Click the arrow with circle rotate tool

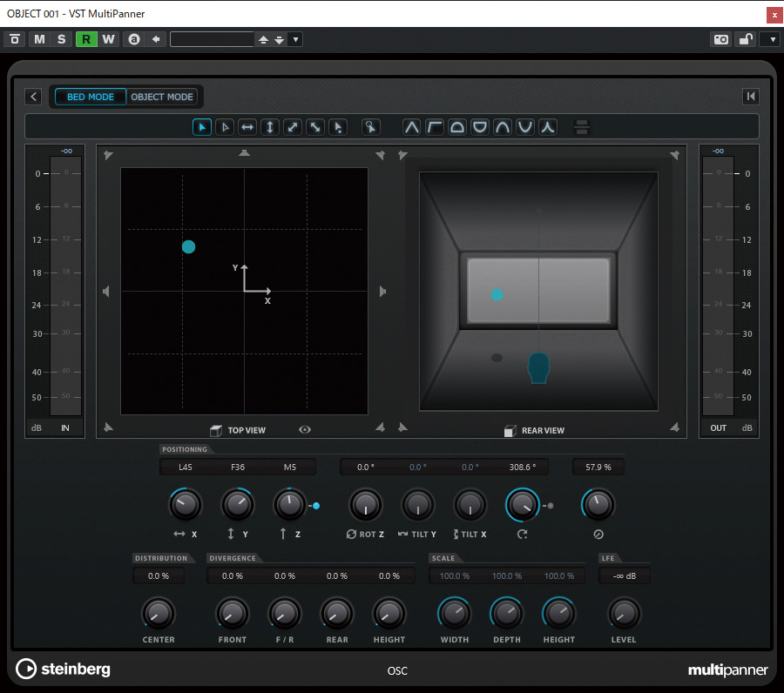point(370,127)
